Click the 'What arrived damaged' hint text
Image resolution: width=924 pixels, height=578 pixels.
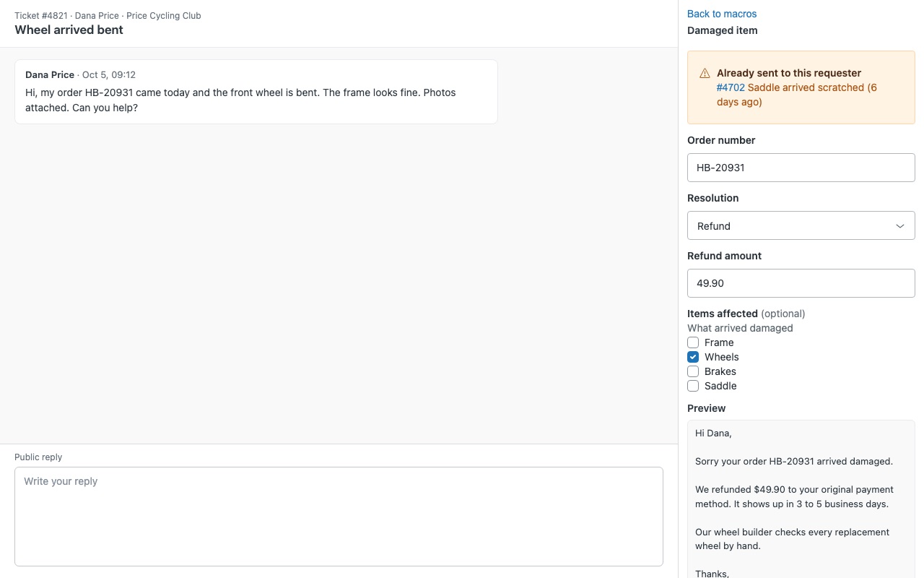[740, 328]
